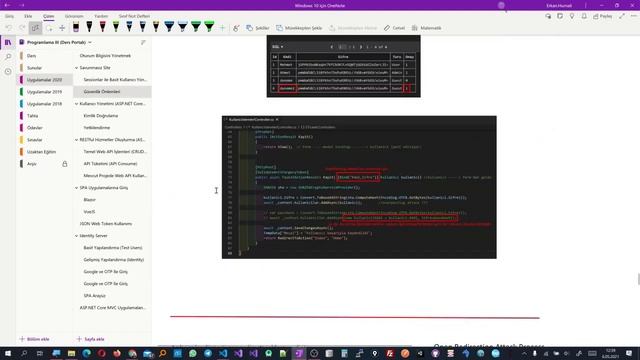Open the Uygulamalar 2019 section
Screen dimensions: 640x360
(x=44, y=92)
